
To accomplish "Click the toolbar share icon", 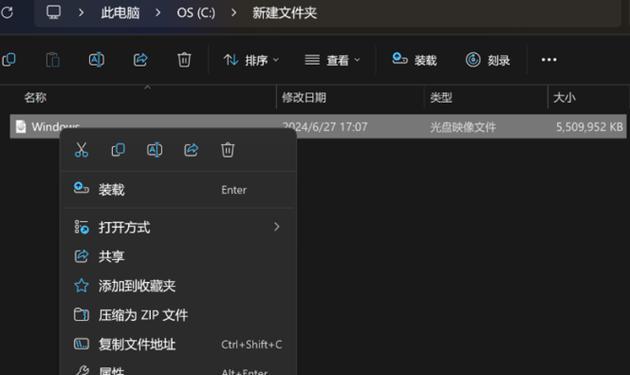I will point(140,60).
